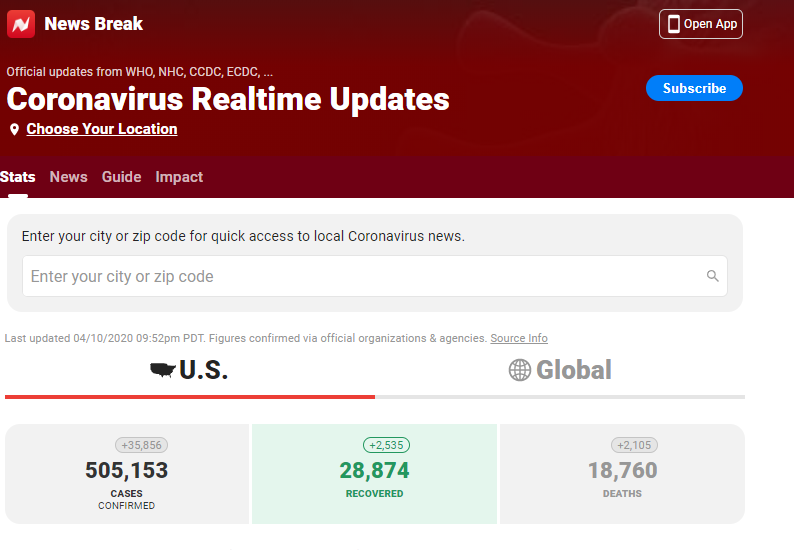
Task: Click the globe icon beside Global
Action: [x=520, y=371]
